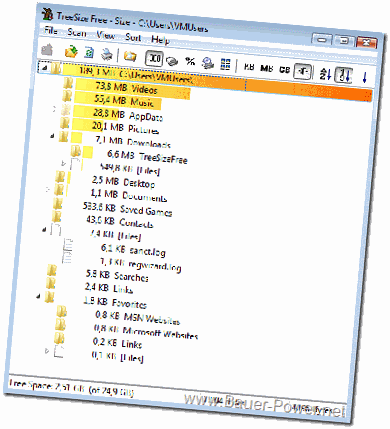Show sizes in MB
Screen dimensions: 390x429
[266, 68]
